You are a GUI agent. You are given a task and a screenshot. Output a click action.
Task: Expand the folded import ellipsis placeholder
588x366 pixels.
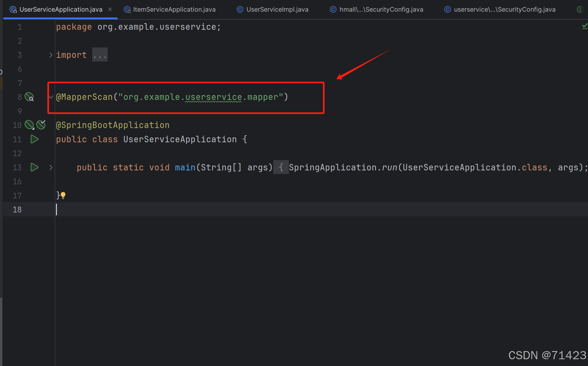pyautogui.click(x=100, y=54)
